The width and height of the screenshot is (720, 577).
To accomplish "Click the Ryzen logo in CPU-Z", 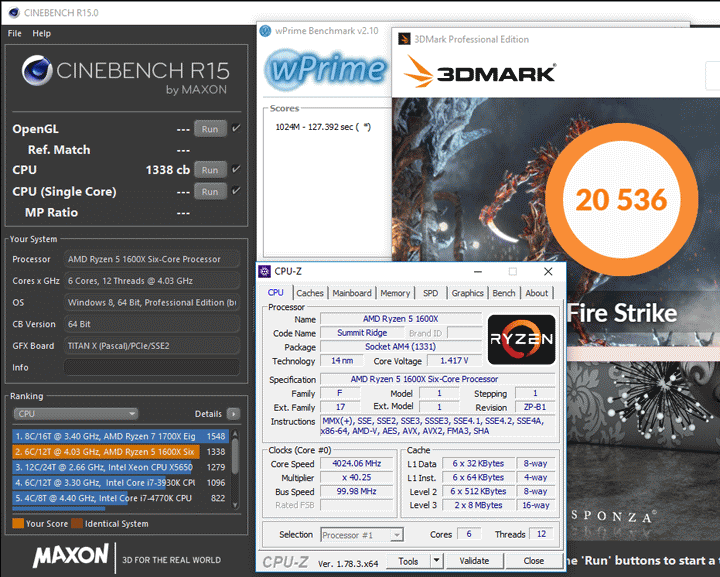I will 521,339.
